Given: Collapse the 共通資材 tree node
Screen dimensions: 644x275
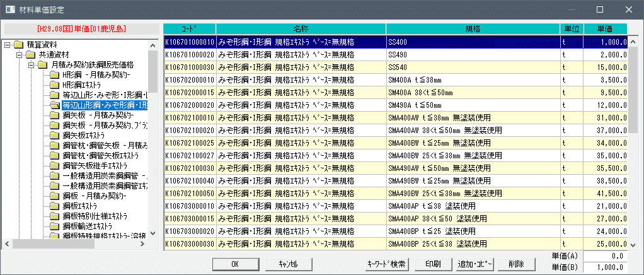Looking at the screenshot, I should pyautogui.click(x=20, y=55).
